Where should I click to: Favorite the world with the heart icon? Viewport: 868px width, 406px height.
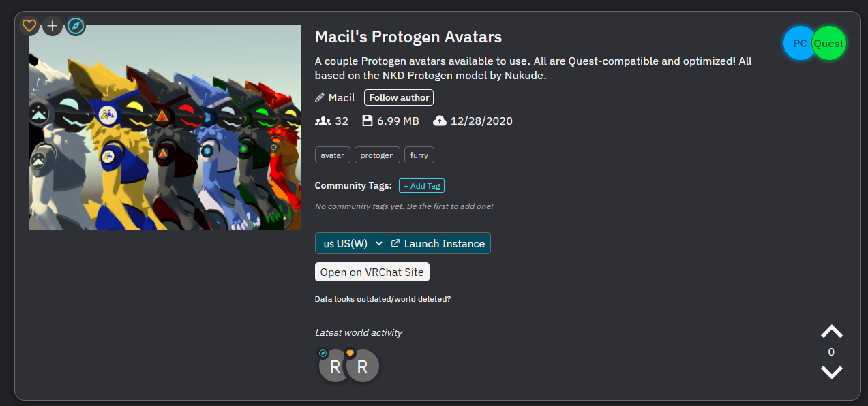point(29,27)
